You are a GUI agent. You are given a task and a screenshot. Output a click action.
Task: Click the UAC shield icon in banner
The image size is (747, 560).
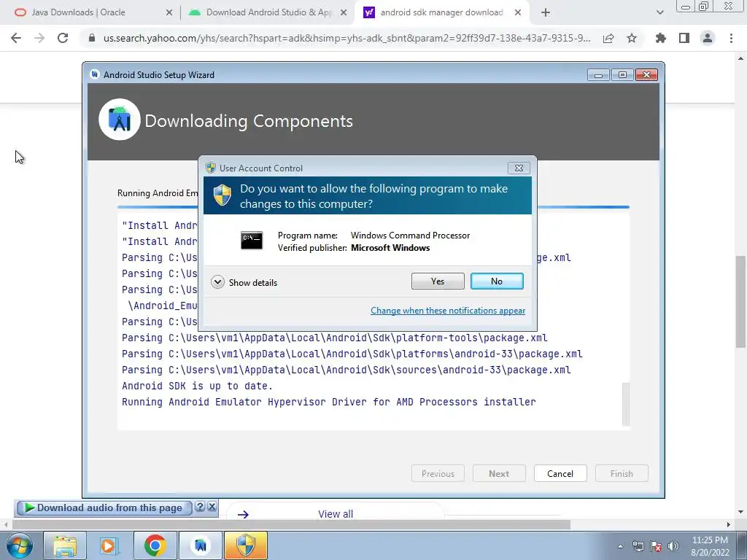(x=222, y=195)
